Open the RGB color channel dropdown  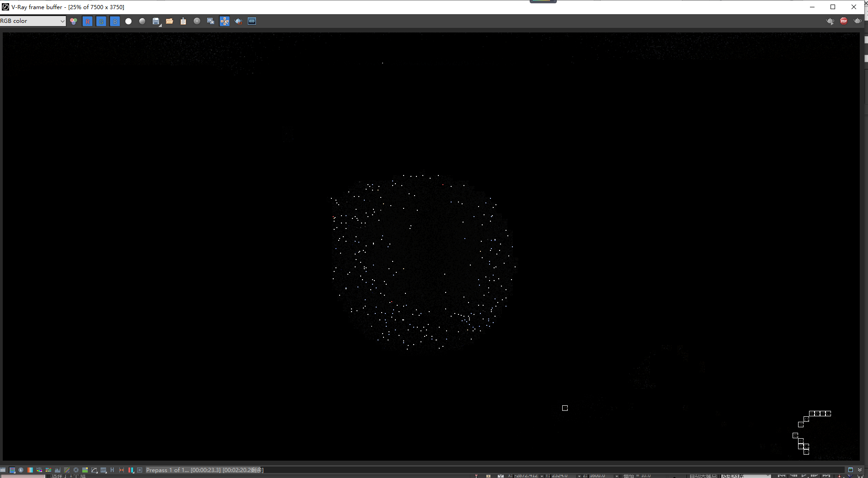tap(33, 21)
